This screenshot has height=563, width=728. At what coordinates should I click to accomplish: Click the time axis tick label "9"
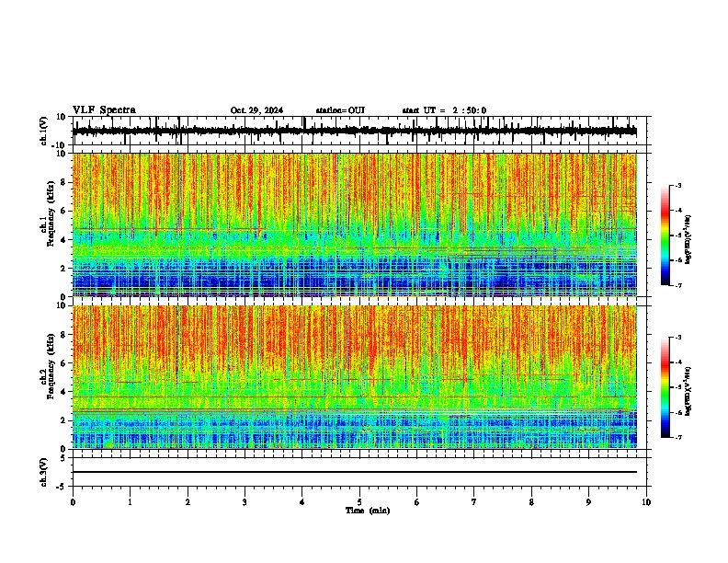pos(588,502)
